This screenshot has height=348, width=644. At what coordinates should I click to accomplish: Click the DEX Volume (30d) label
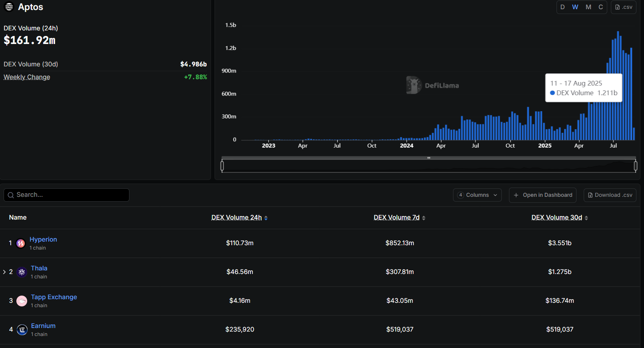point(31,64)
